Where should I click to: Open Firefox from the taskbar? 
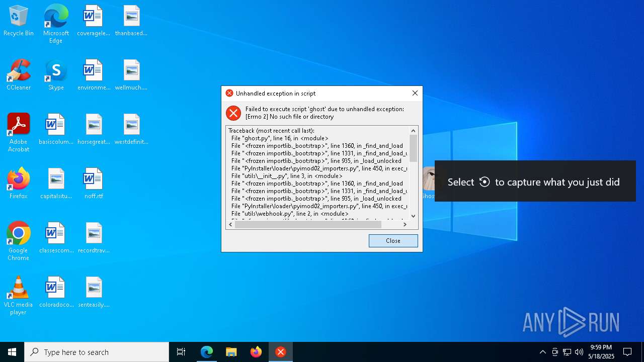(x=256, y=352)
